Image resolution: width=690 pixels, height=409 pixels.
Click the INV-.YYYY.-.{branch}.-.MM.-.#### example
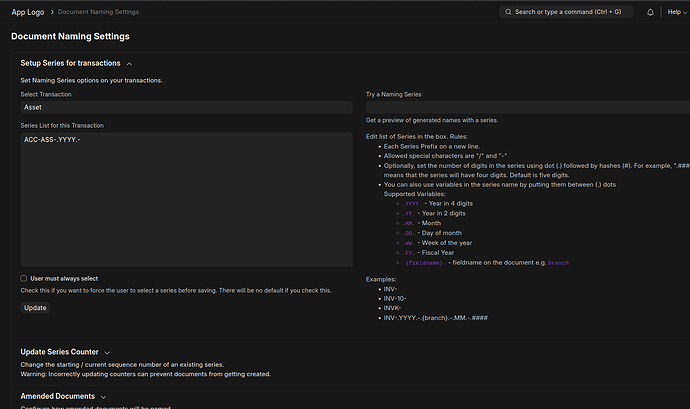436,318
